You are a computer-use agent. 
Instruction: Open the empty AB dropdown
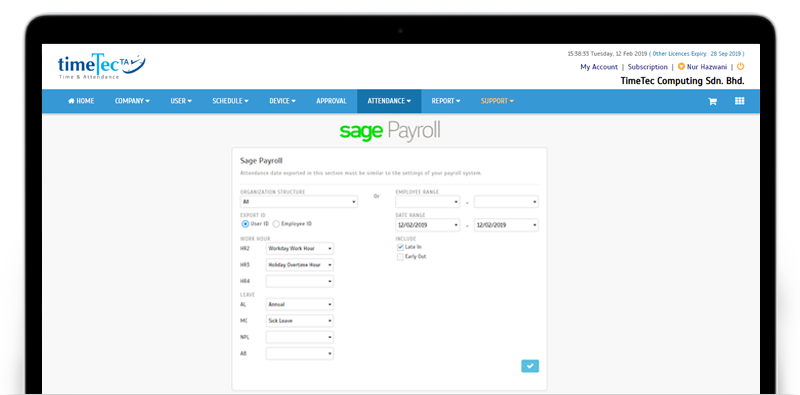tap(300, 354)
